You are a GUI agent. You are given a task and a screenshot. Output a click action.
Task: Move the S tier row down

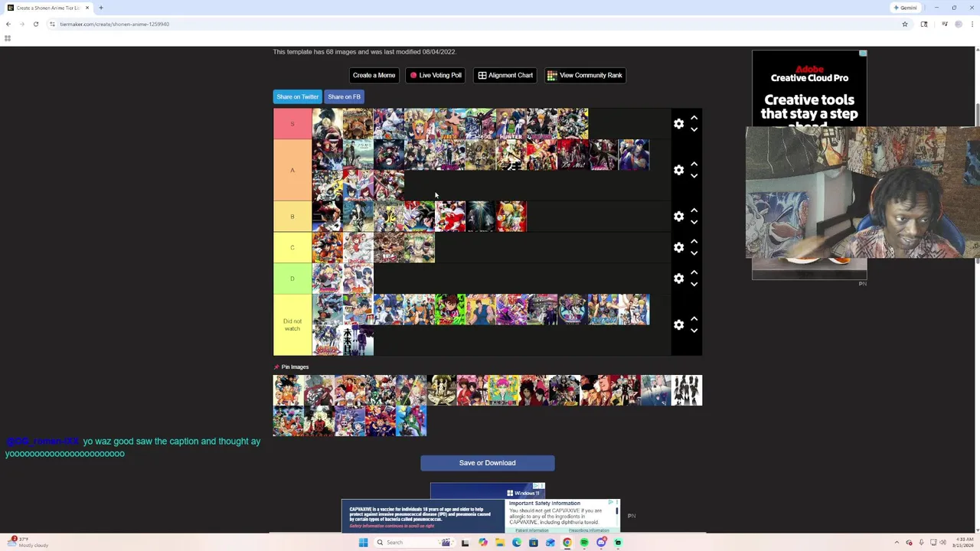(x=694, y=130)
